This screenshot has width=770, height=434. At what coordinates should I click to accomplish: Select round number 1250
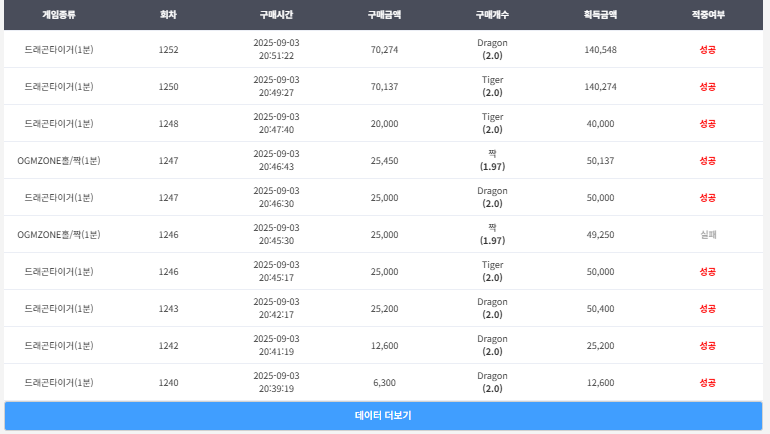(x=168, y=86)
